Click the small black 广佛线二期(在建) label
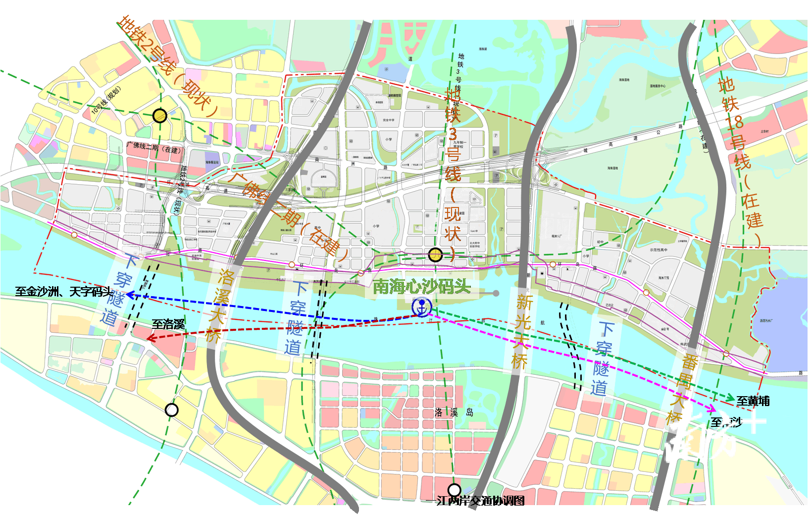This screenshot has width=812, height=515. pyautogui.click(x=154, y=147)
